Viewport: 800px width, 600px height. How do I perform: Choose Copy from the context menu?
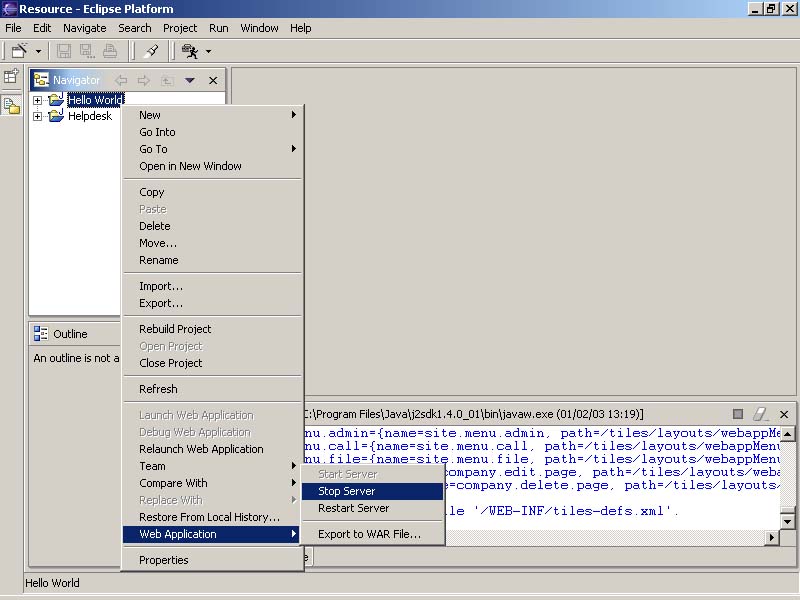(212, 192)
